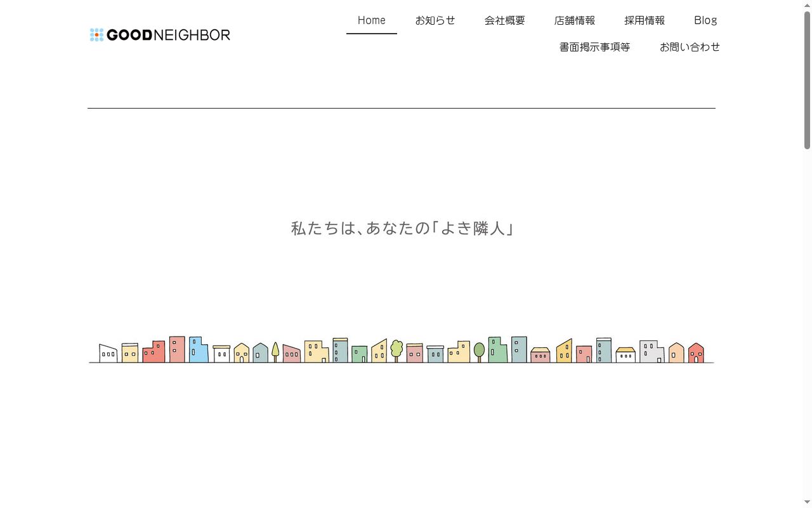812x508 pixels.
Task: Open the 採用情報 page
Action: click(645, 20)
